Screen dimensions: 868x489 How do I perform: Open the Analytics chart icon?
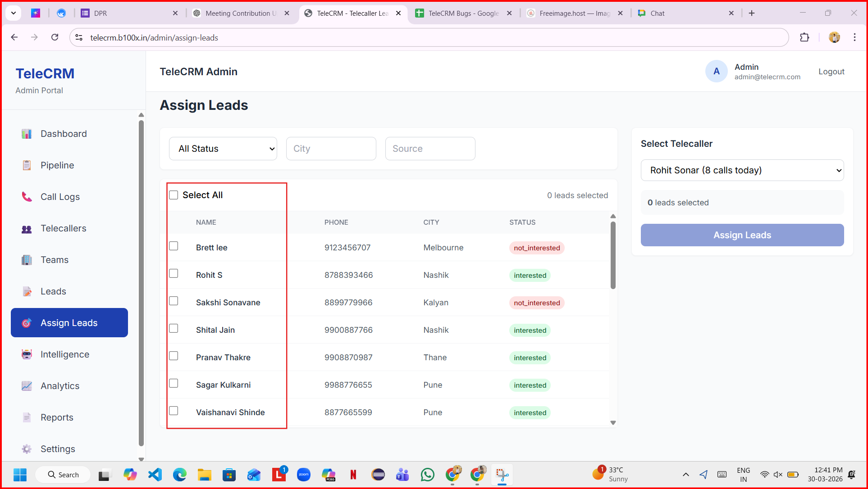(27, 386)
